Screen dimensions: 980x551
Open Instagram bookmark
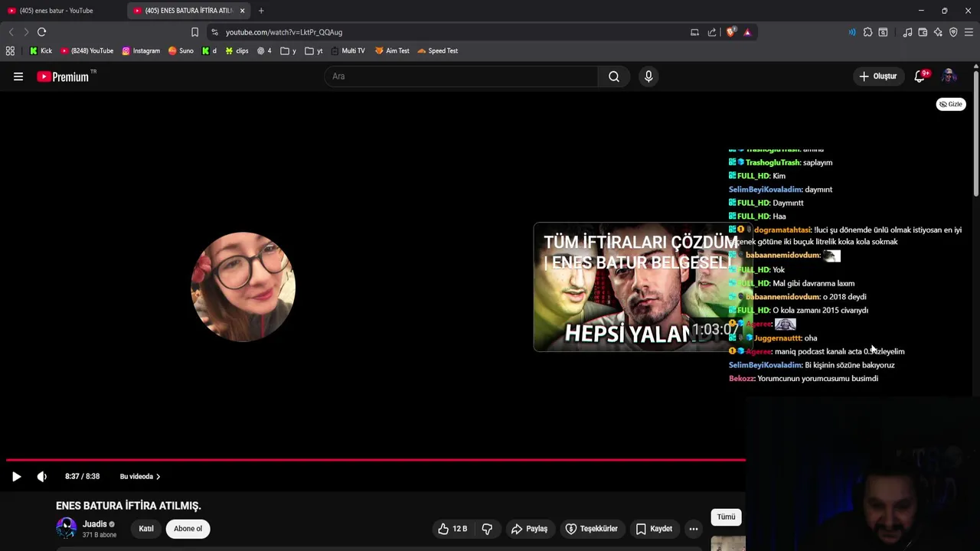click(141, 51)
